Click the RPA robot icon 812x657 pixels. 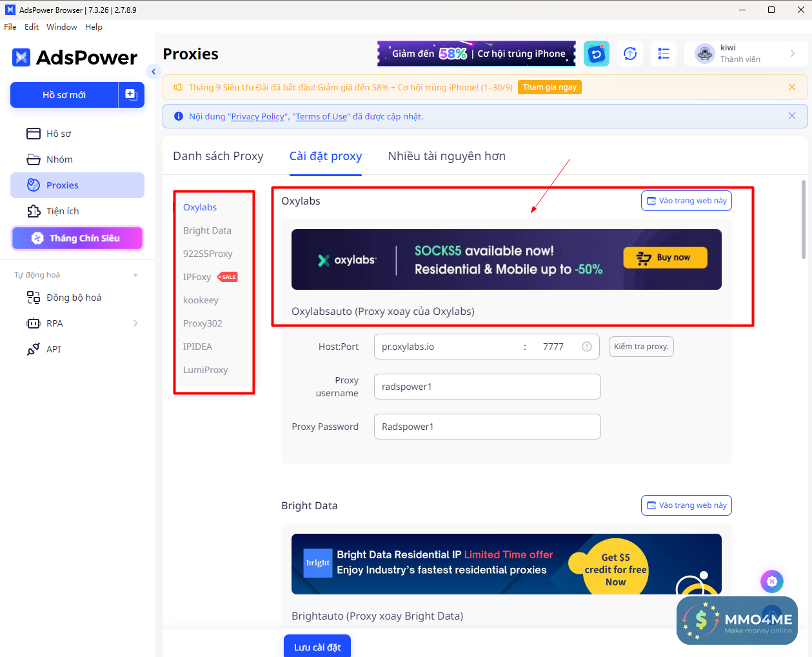tap(34, 323)
